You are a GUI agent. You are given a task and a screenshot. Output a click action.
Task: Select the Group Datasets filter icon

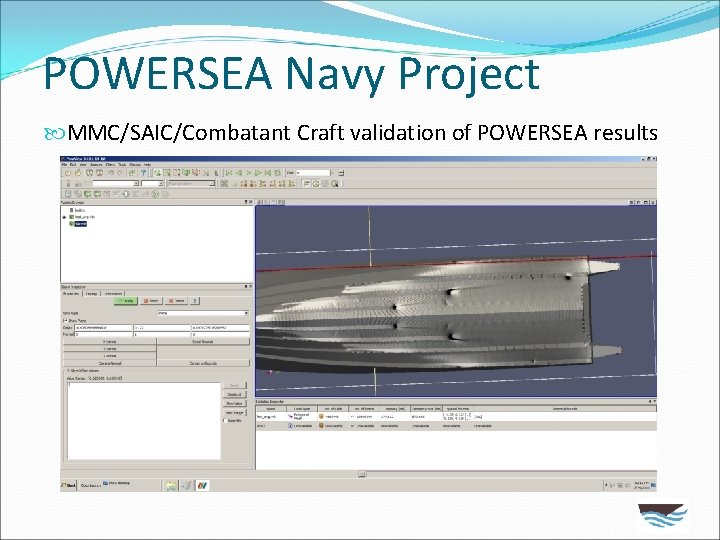tap(155, 194)
